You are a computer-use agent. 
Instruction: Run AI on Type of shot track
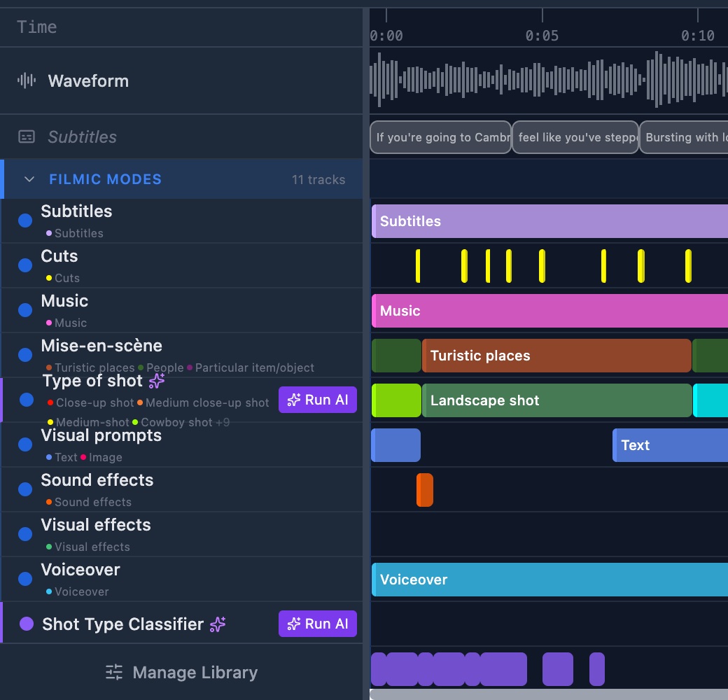318,400
